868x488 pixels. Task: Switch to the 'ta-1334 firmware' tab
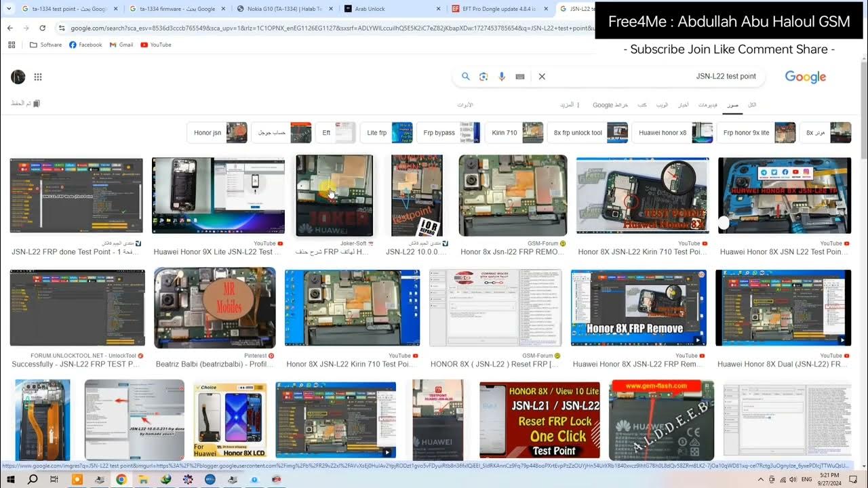coord(176,9)
